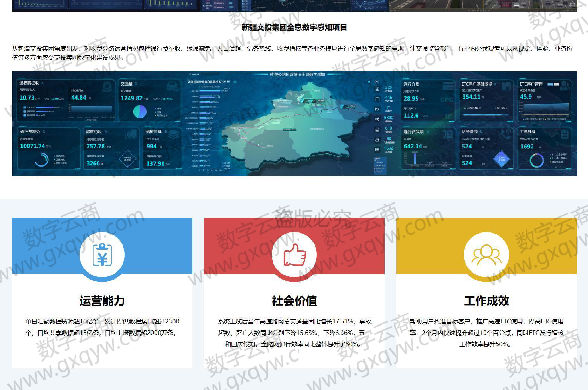Click the audited vehicles value 994
This screenshot has height=390, width=588.
[x=151, y=146]
